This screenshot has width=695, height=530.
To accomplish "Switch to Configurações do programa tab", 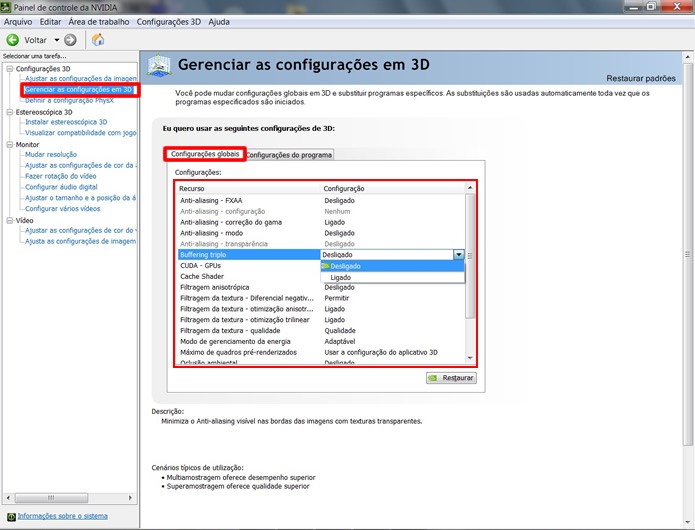I will [x=289, y=155].
